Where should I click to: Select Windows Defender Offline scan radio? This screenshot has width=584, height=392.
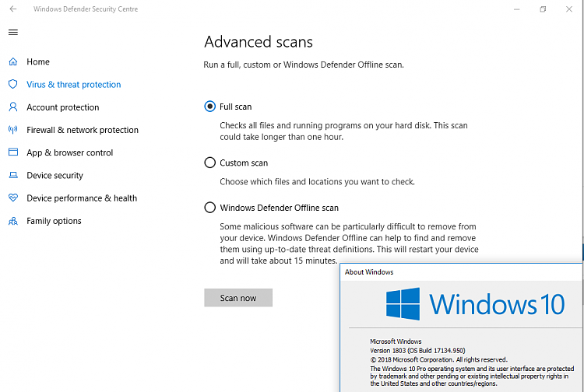pos(210,207)
